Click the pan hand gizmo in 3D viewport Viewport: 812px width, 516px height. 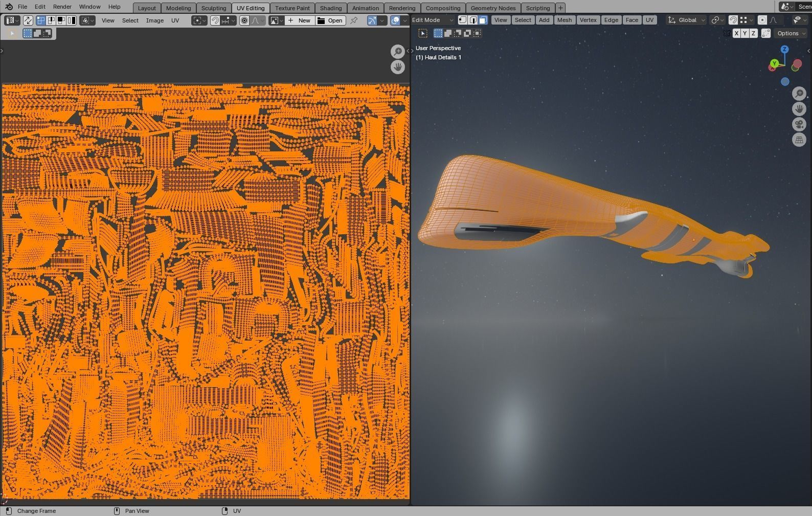point(799,109)
